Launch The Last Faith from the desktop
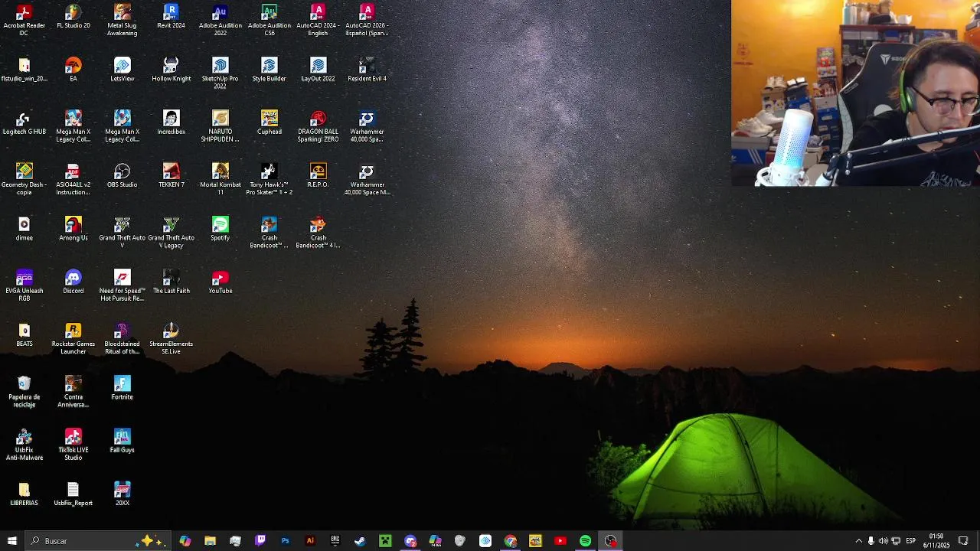Screen dimensions: 980x551 tap(171, 282)
